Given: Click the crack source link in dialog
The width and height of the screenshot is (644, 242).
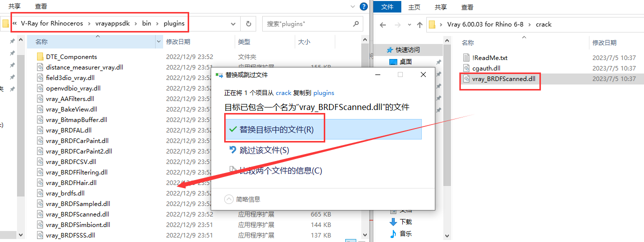Looking at the screenshot, I should (x=283, y=92).
